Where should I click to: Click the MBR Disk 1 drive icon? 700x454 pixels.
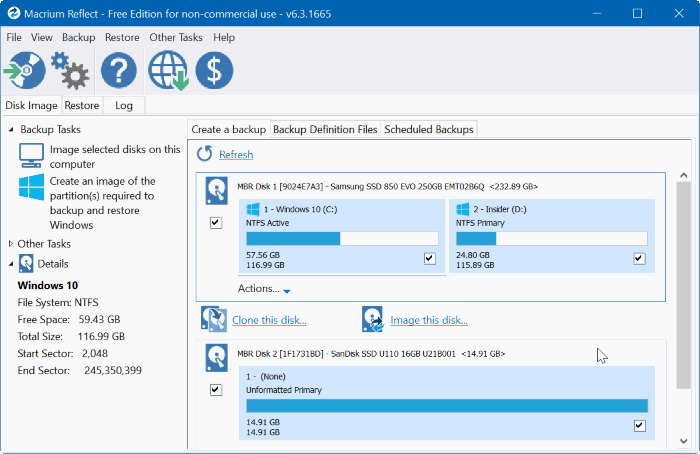(x=217, y=191)
